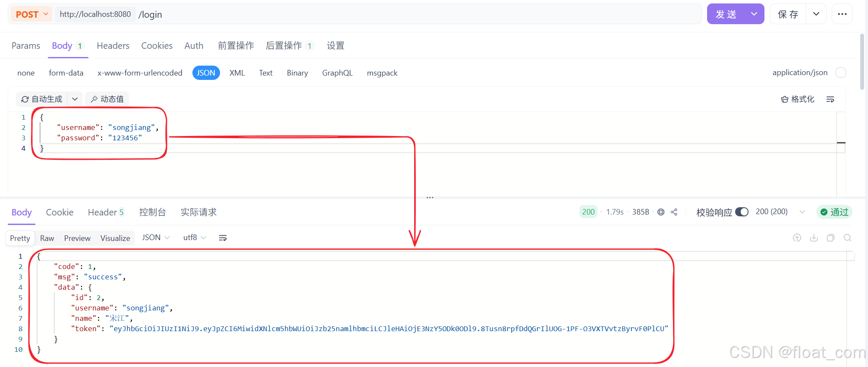Screen dimensions: 868x367
Task: Select the msgpack body type
Action: click(382, 73)
